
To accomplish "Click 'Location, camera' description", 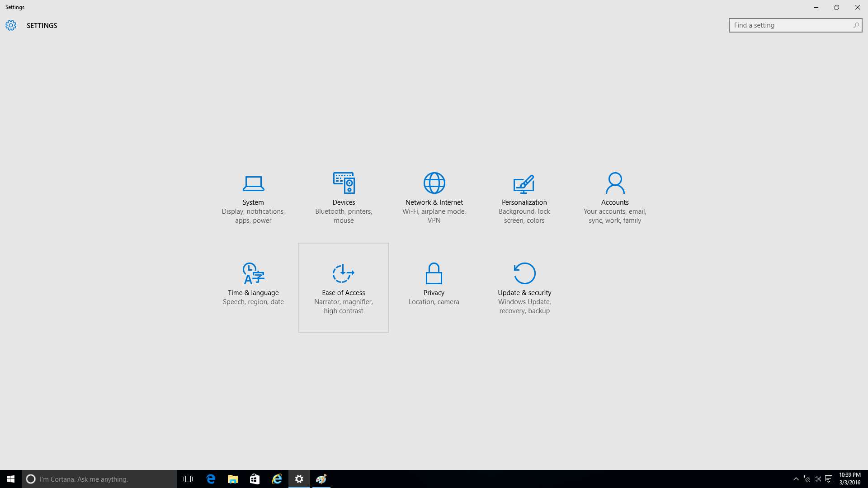I will (x=434, y=302).
